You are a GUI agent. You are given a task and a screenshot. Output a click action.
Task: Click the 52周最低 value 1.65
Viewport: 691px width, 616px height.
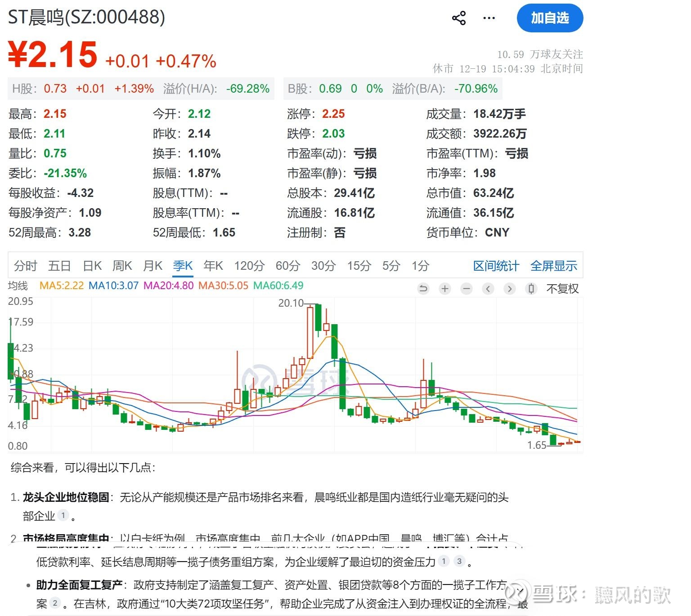224,233
